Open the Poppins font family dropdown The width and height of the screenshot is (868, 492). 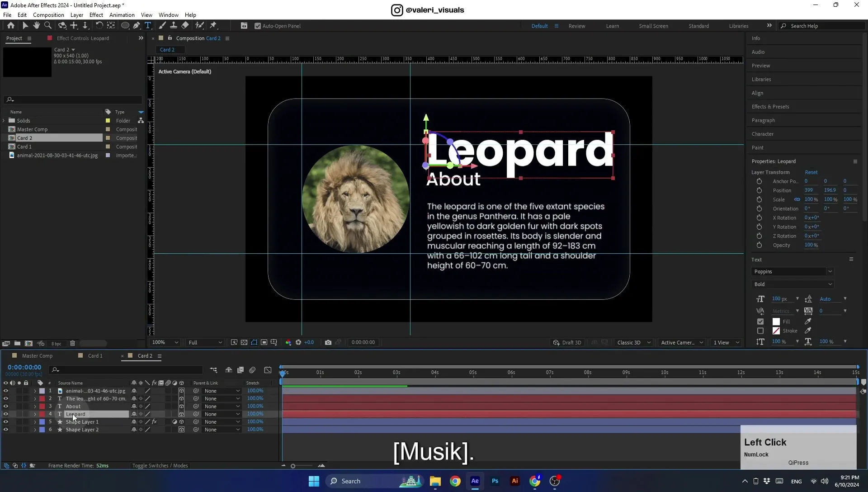(x=793, y=272)
